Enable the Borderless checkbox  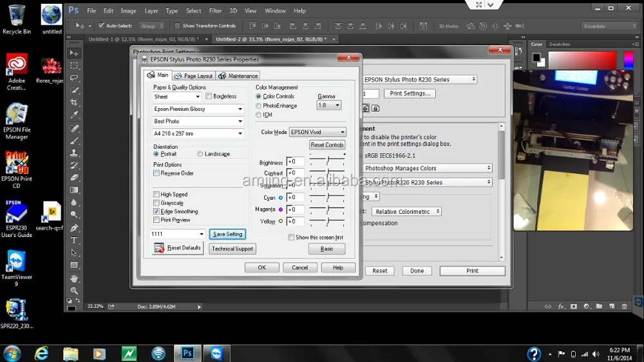209,96
